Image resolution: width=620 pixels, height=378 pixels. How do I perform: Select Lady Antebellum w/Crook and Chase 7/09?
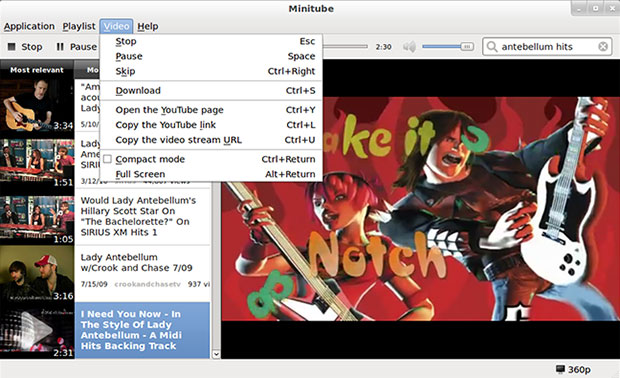click(x=136, y=263)
